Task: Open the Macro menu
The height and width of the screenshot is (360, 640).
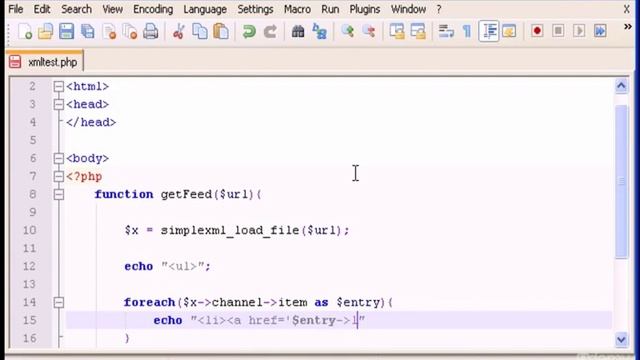Action: 297,9
